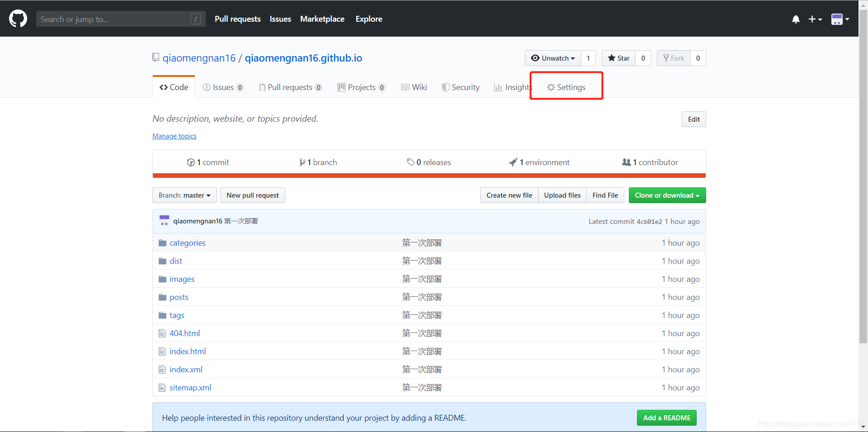View the 1 branch list

[x=318, y=162]
